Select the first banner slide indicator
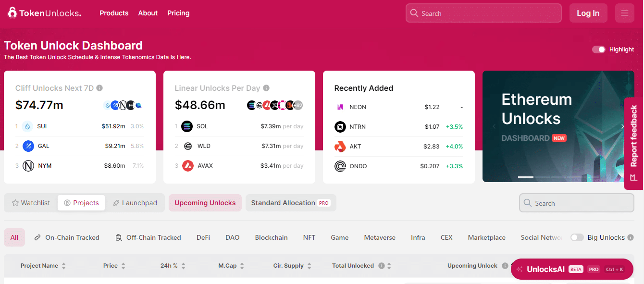Viewport: 644px width, 284px height. point(526,177)
